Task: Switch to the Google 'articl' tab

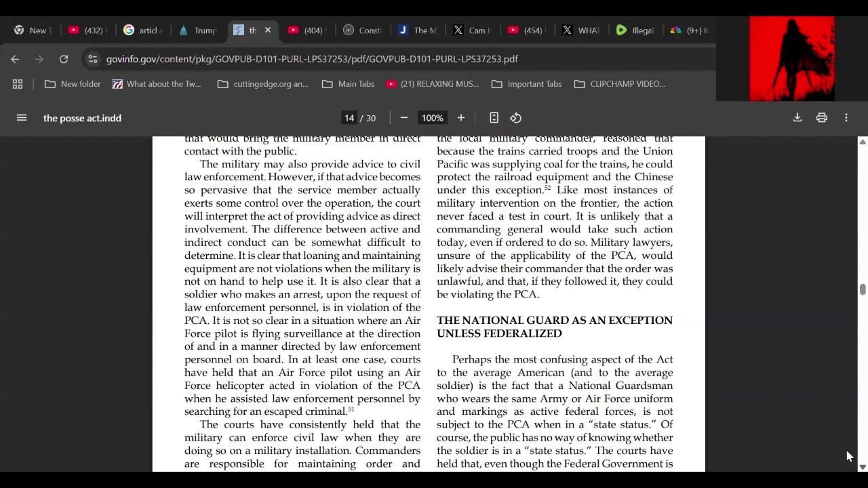Action: click(x=142, y=30)
